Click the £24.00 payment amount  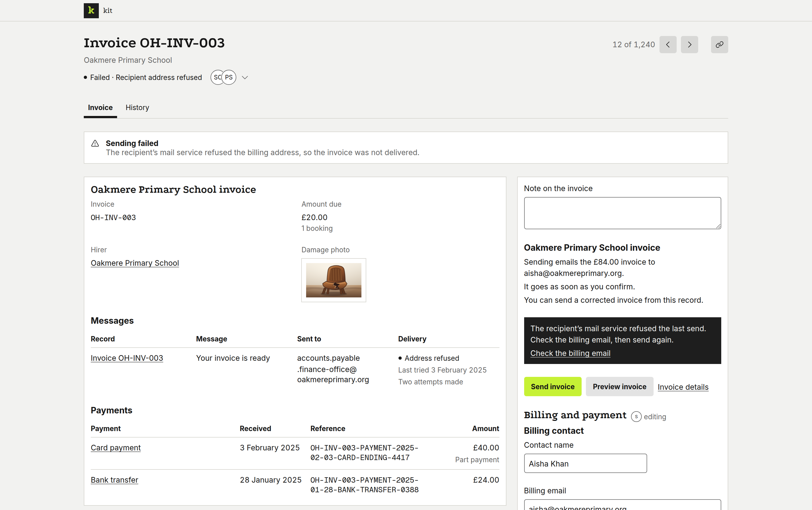486,480
